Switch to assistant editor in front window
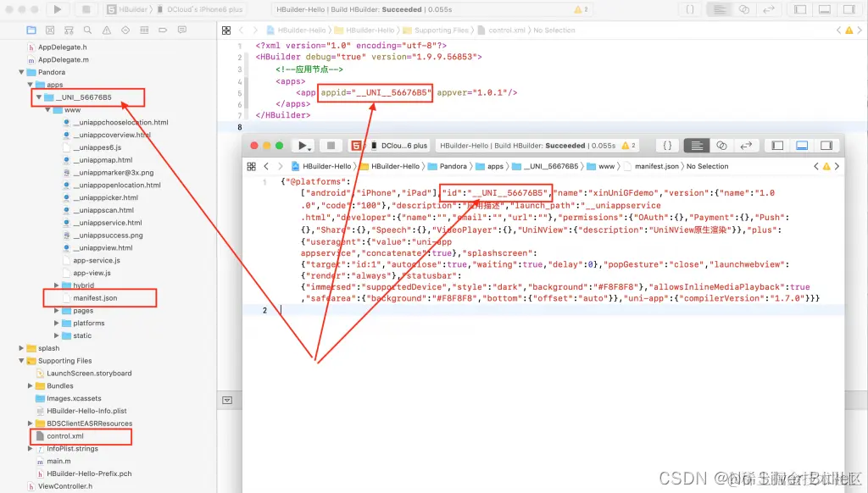The height and width of the screenshot is (493, 868). [721, 146]
